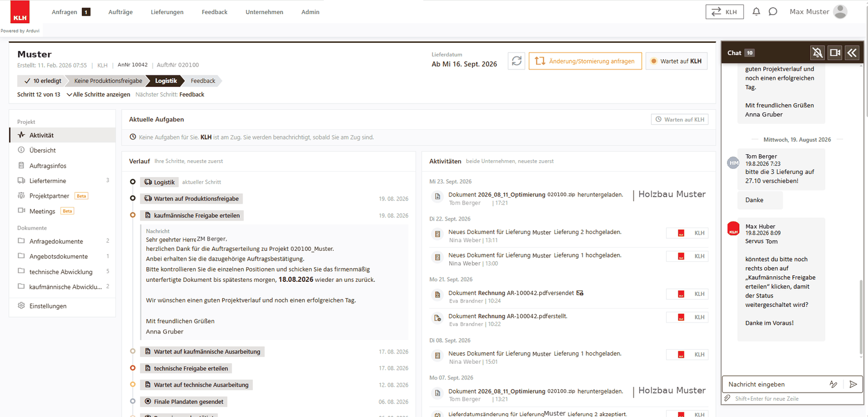The image size is (868, 417).
Task: Click the KLH logo in the top left
Action: click(x=20, y=12)
